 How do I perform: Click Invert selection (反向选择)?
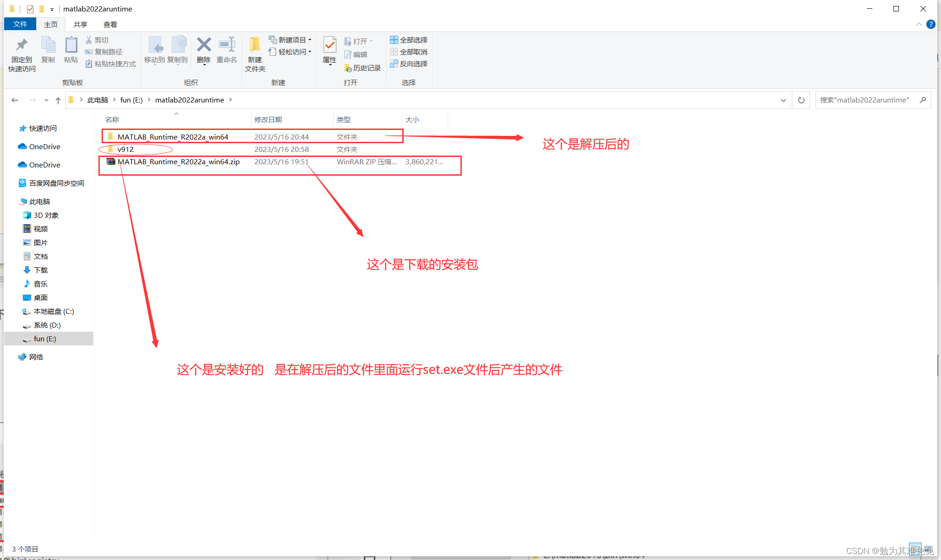point(409,64)
